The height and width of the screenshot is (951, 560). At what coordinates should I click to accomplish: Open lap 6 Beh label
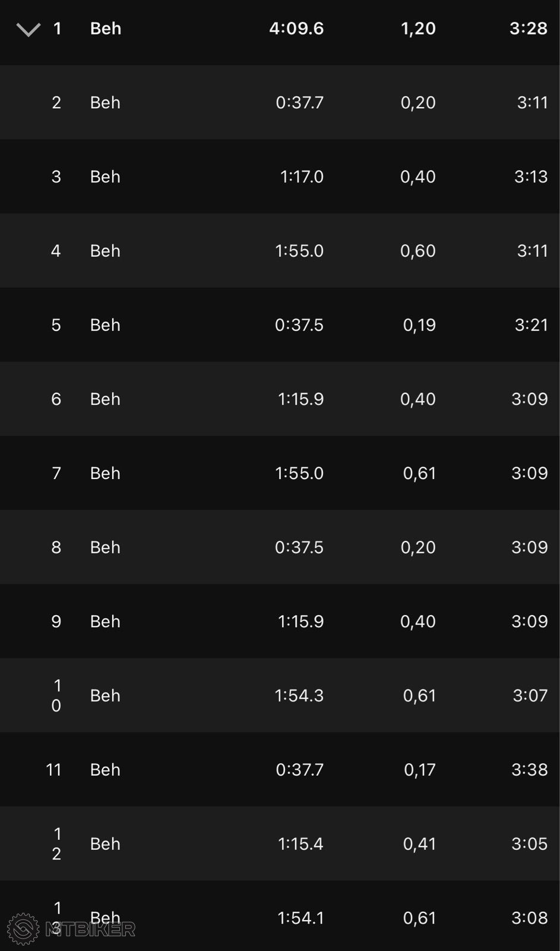105,399
